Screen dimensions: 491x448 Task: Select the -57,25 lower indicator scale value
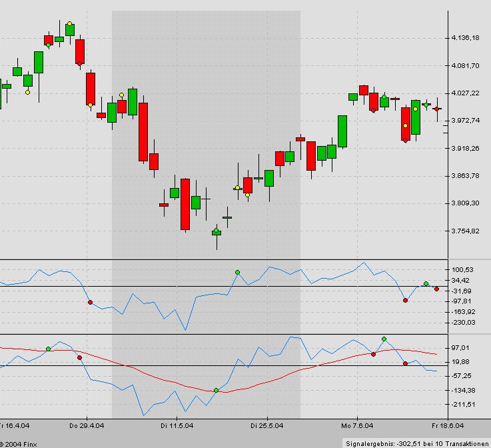click(461, 376)
